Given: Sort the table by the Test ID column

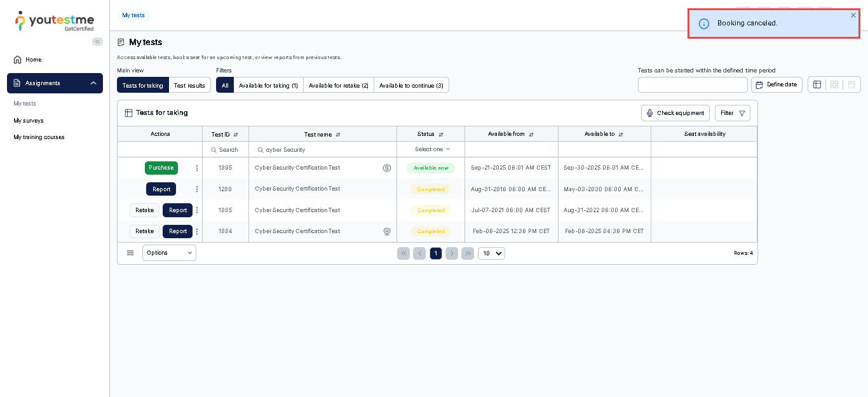Looking at the screenshot, I should (x=236, y=135).
